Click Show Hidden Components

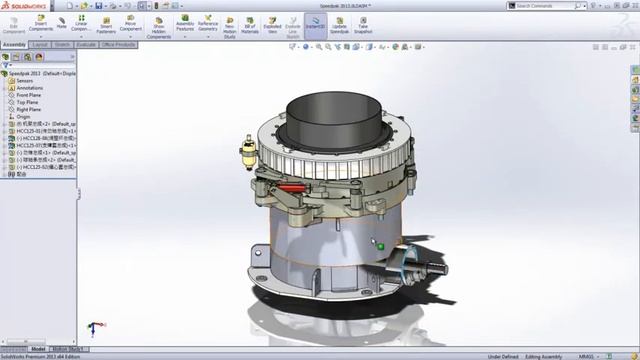pos(159,28)
